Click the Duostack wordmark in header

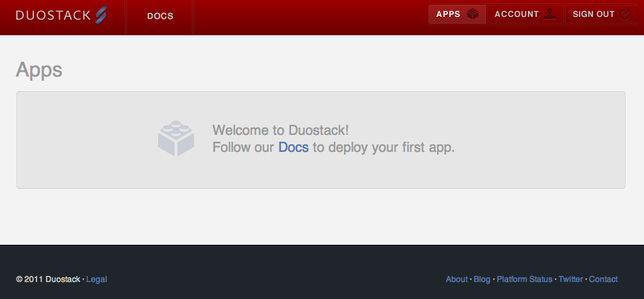pyautogui.click(x=53, y=15)
